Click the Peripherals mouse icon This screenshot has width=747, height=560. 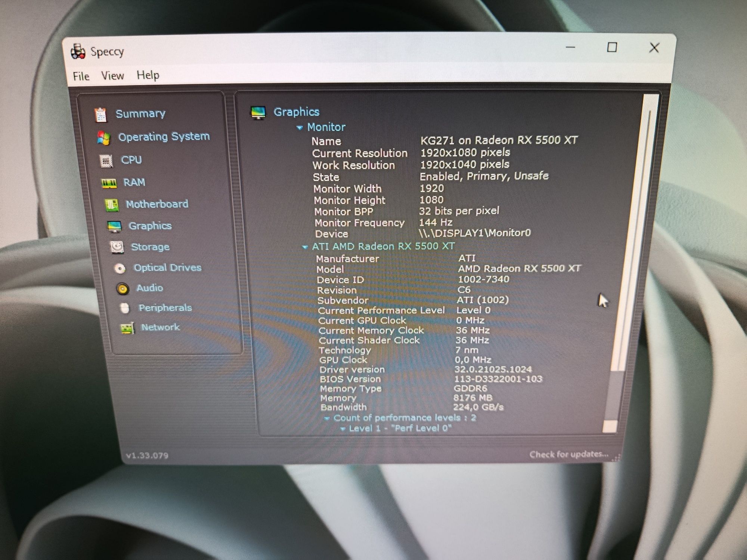(125, 308)
